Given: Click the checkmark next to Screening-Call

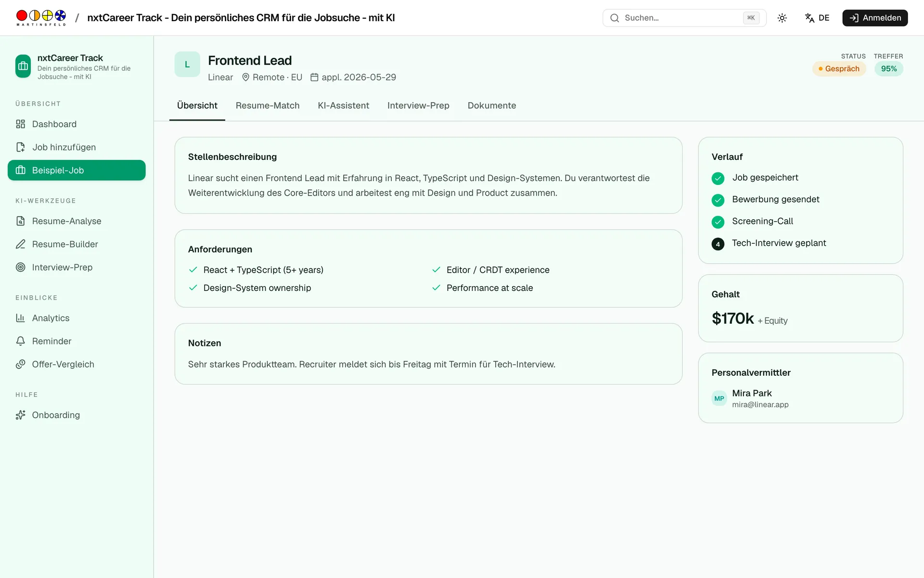Looking at the screenshot, I should coord(718,222).
